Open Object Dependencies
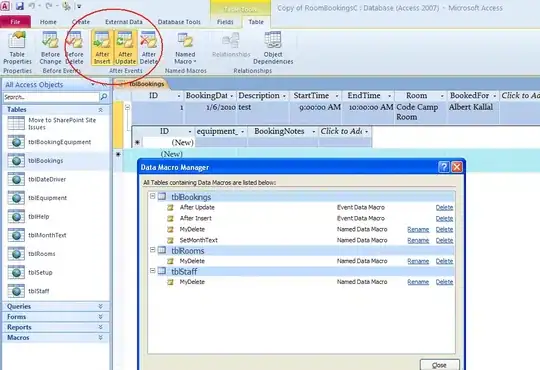This screenshot has width=540, height=370. pyautogui.click(x=273, y=48)
